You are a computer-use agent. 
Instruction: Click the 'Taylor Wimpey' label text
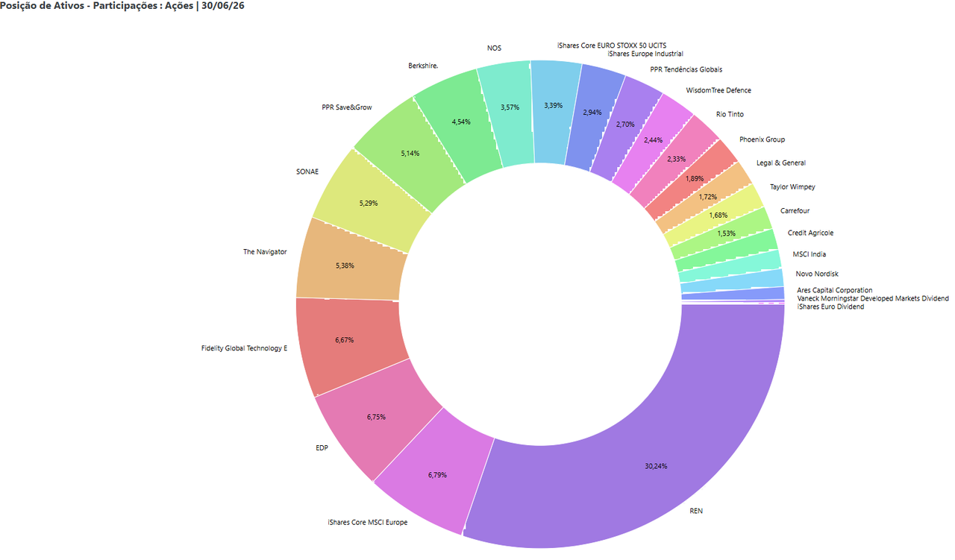(x=792, y=186)
